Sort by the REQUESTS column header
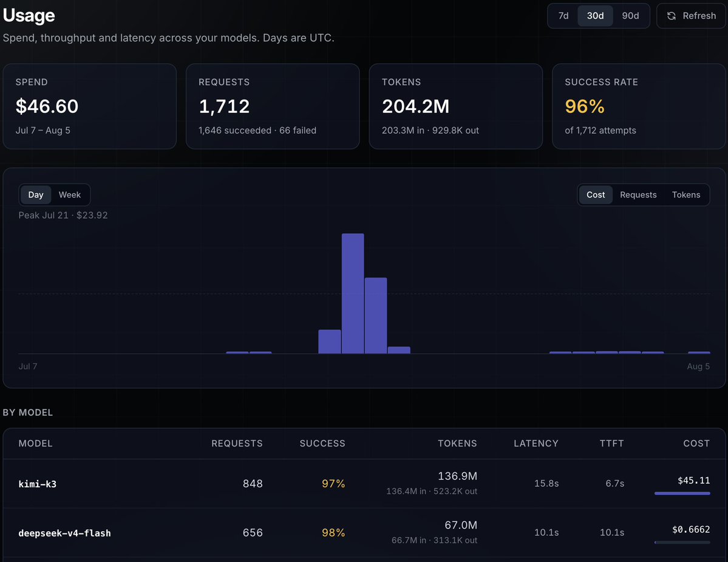Viewport: 728px width, 562px height. coord(237,444)
